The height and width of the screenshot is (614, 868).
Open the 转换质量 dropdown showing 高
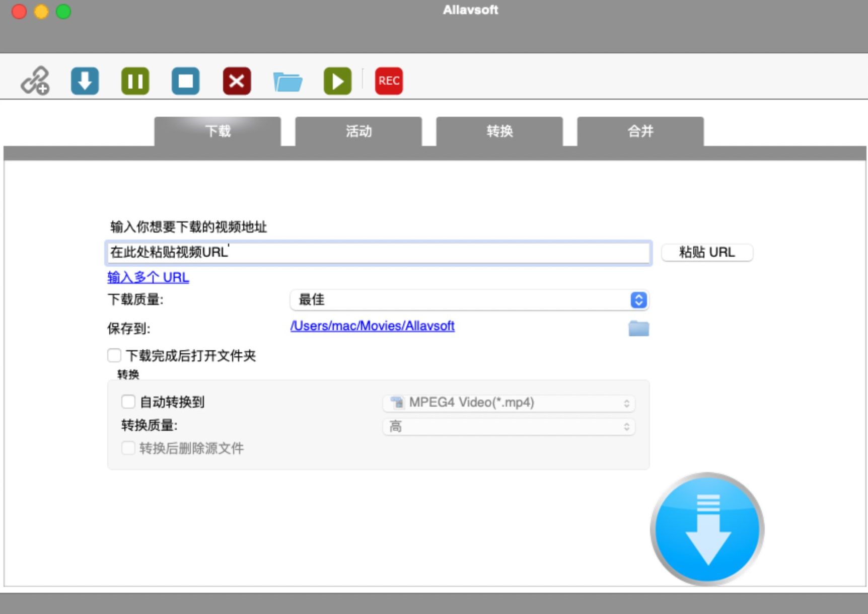click(509, 427)
